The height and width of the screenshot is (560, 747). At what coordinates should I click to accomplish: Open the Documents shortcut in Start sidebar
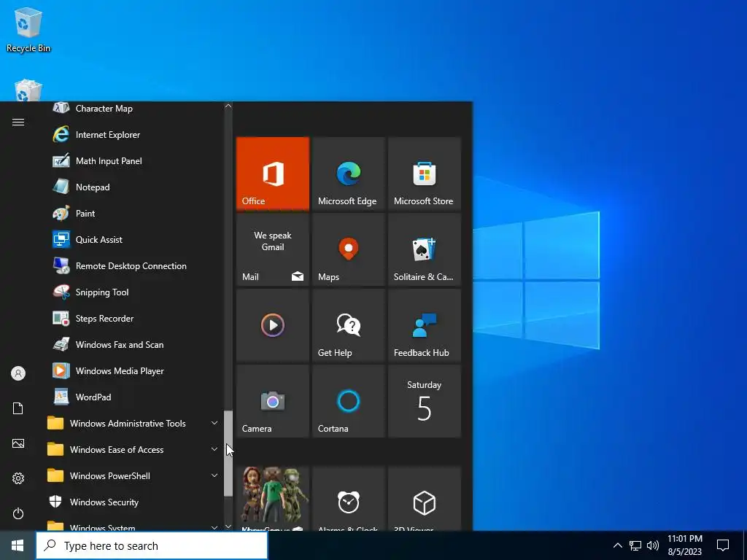tap(18, 408)
